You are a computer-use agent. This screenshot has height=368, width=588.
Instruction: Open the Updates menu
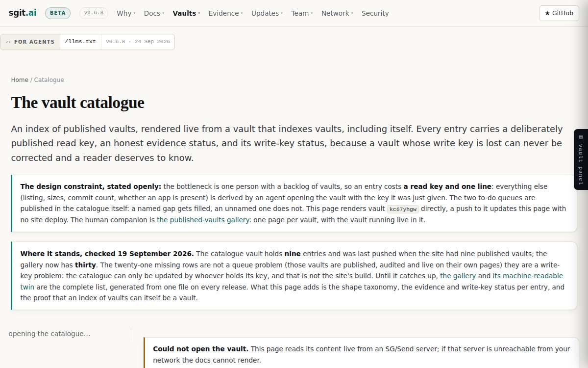267,13
